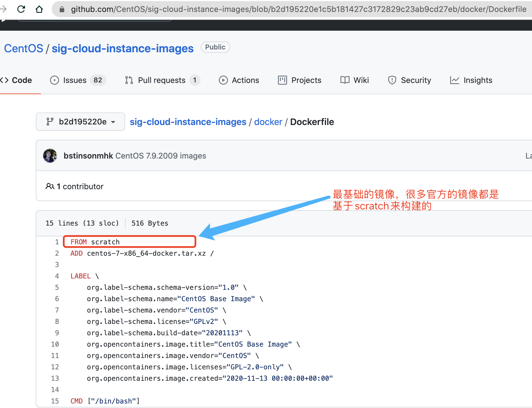Select line number 2
The width and height of the screenshot is (532, 408).
pyautogui.click(x=57, y=253)
